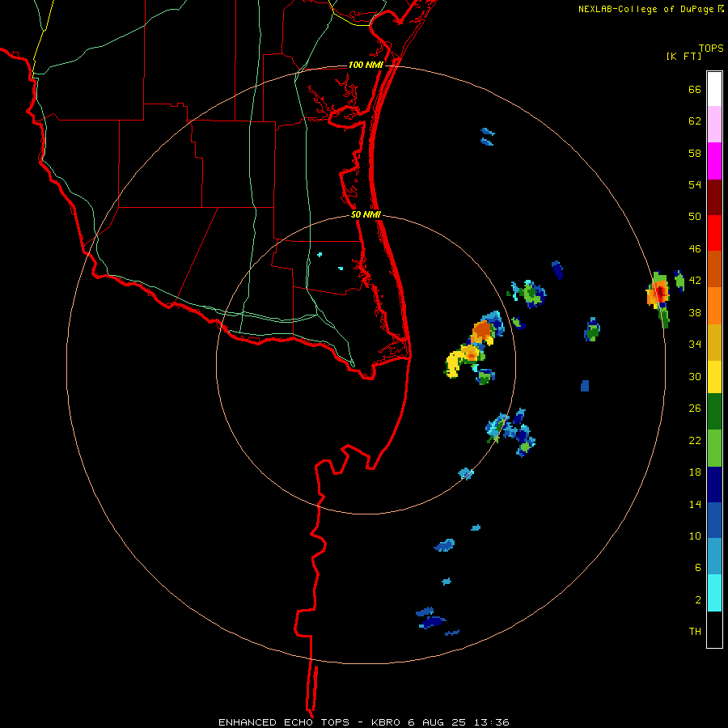Pick the dark red (maroon) legend swatch
This screenshot has width=728, height=728.
(714, 197)
